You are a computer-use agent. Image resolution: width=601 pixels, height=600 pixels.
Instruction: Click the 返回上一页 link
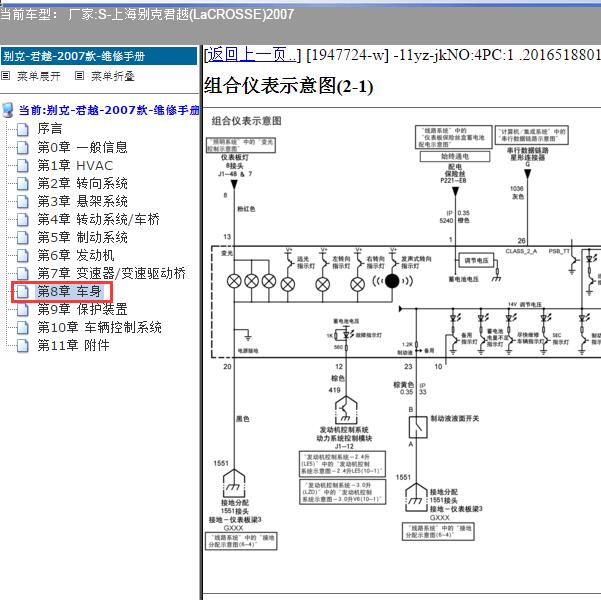(x=252, y=55)
